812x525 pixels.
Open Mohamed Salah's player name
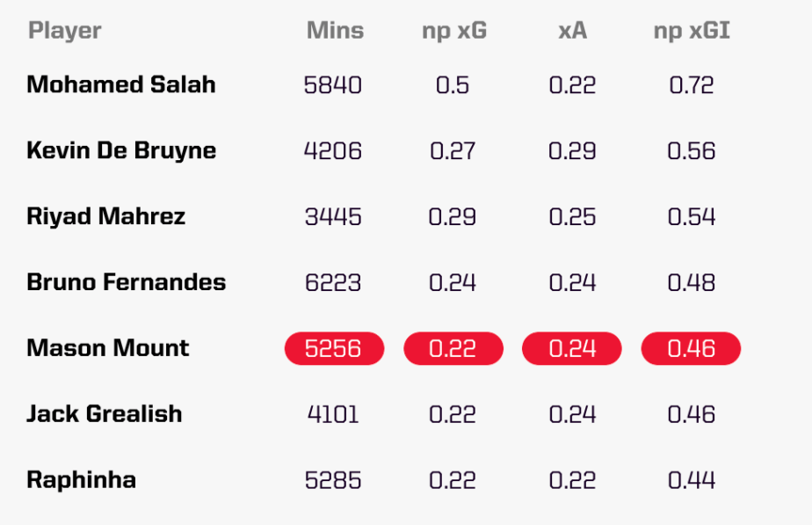(121, 84)
